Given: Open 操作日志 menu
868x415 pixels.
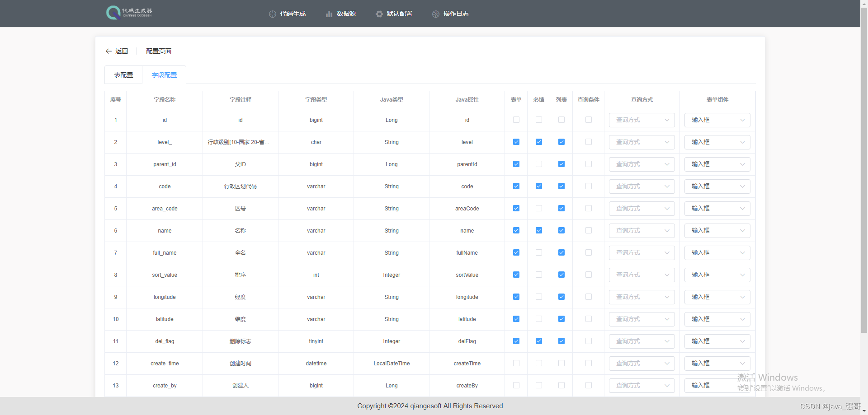Looking at the screenshot, I should pyautogui.click(x=451, y=14).
